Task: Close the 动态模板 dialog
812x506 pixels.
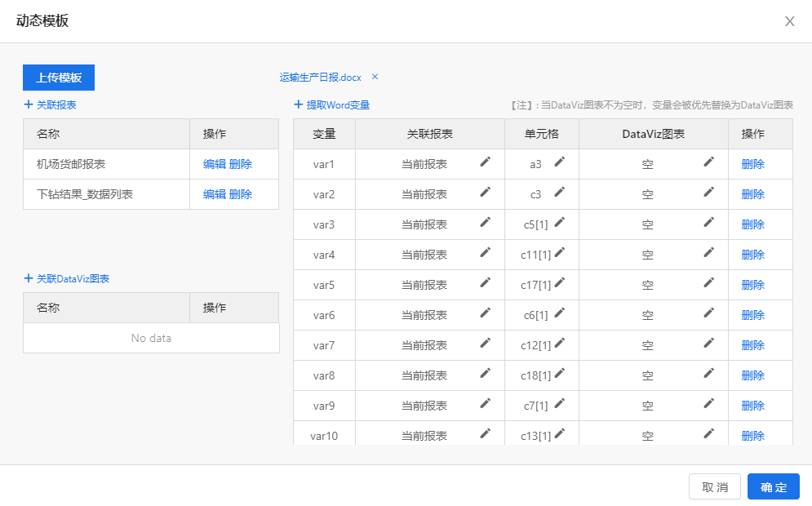Action: coord(790,21)
